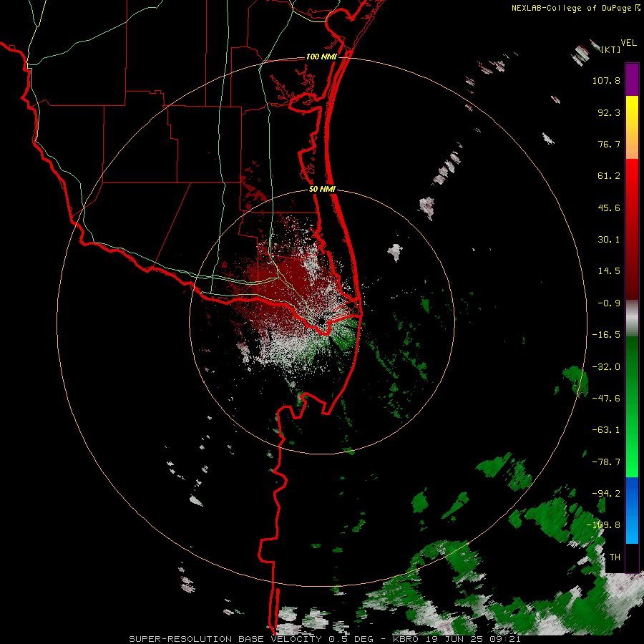Click the 107.8 value on the velocity scale
The width and height of the screenshot is (644, 644).
click(x=606, y=80)
